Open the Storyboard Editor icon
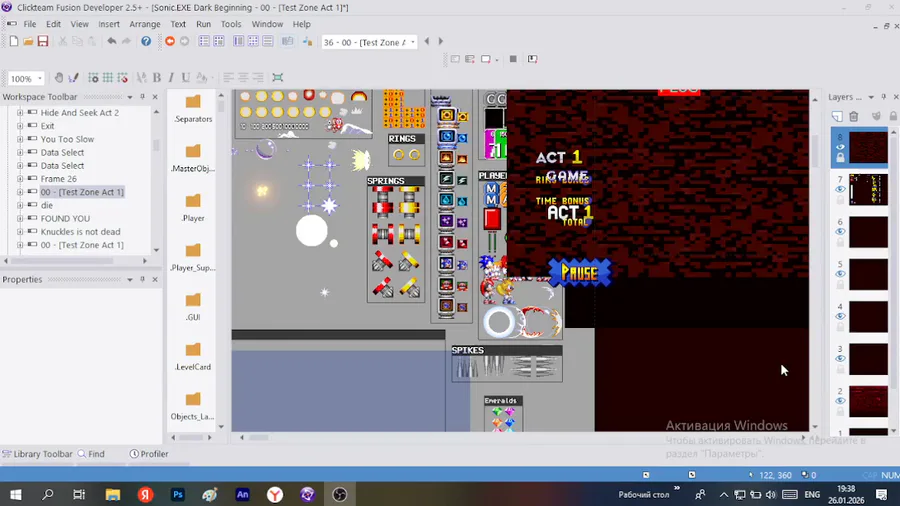 (x=204, y=41)
